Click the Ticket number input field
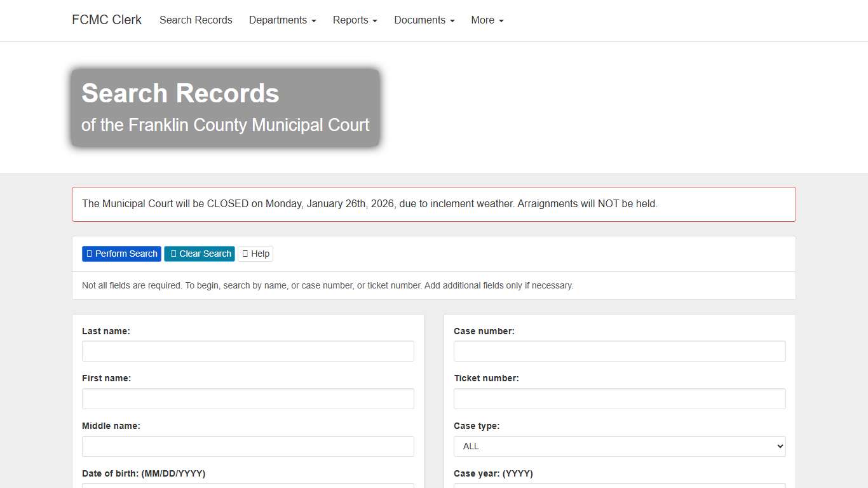Viewport: 868px width, 488px height. click(619, 398)
